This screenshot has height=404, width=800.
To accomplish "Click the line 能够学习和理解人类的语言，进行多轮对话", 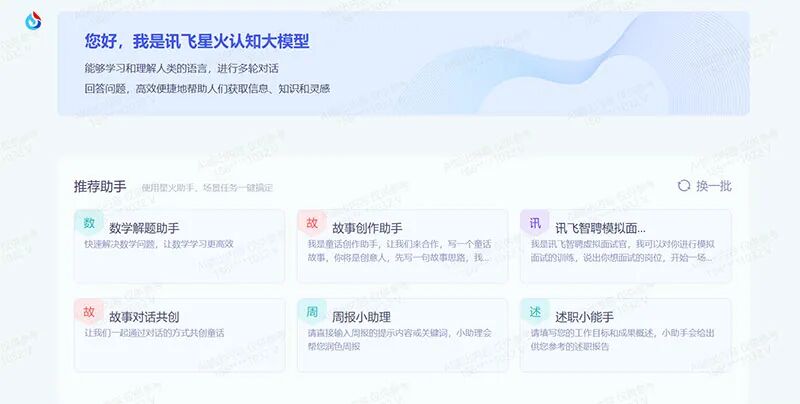I will (x=182, y=68).
